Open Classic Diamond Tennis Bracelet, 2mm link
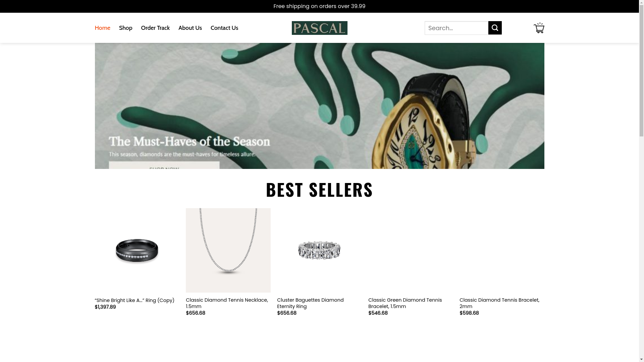The height and width of the screenshot is (362, 644). coord(499,303)
